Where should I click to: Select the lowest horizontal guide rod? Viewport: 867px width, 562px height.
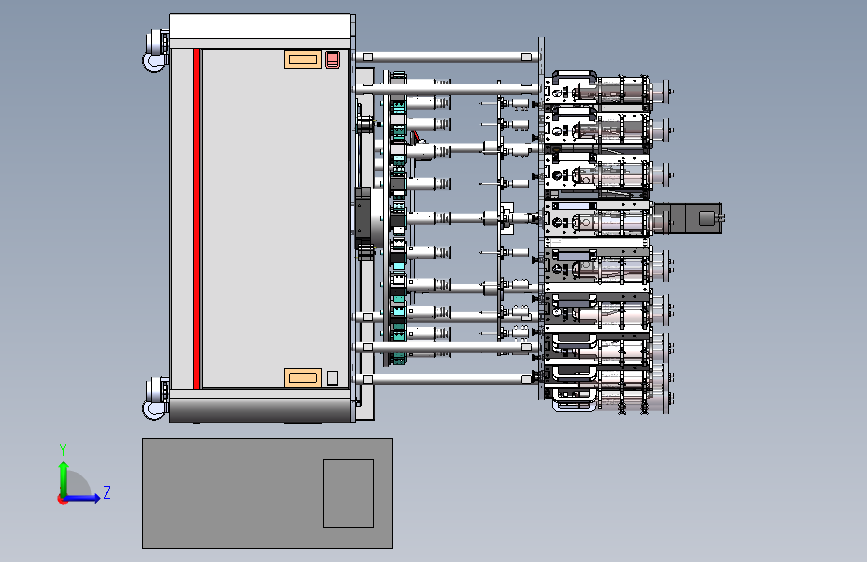pyautogui.click(x=447, y=379)
